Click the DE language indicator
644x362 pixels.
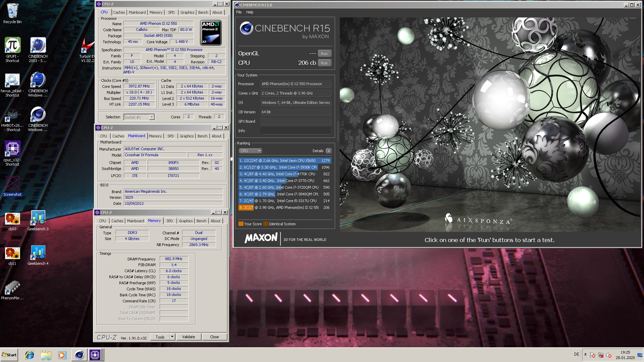[576, 354]
